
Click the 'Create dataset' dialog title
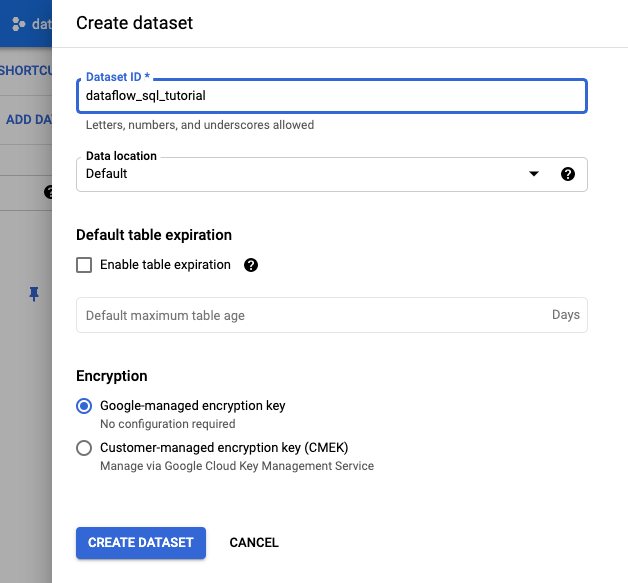coord(135,22)
